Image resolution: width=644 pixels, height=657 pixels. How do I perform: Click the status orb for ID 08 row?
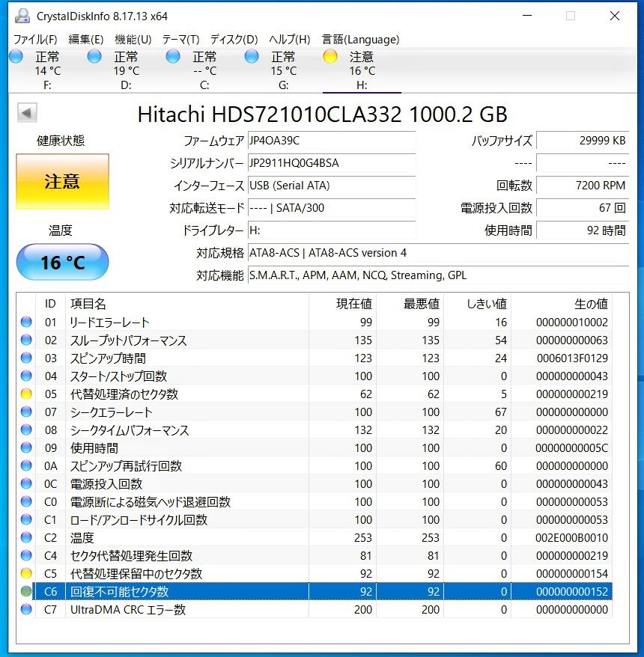coord(26,430)
